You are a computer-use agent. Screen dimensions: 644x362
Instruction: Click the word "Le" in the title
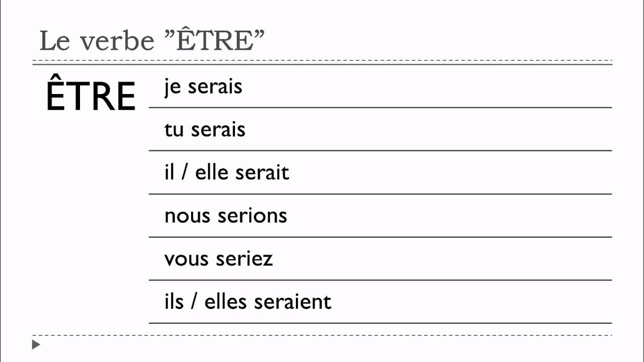[54, 41]
